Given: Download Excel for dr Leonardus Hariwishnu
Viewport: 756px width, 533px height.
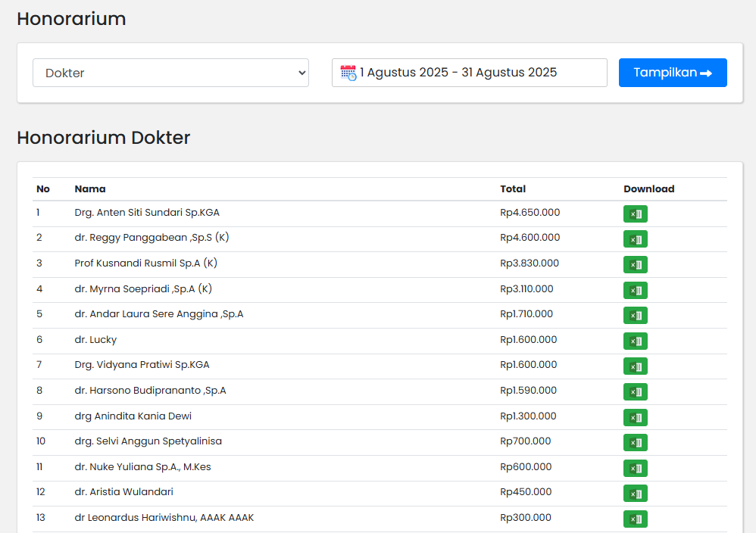Looking at the screenshot, I should tap(635, 519).
